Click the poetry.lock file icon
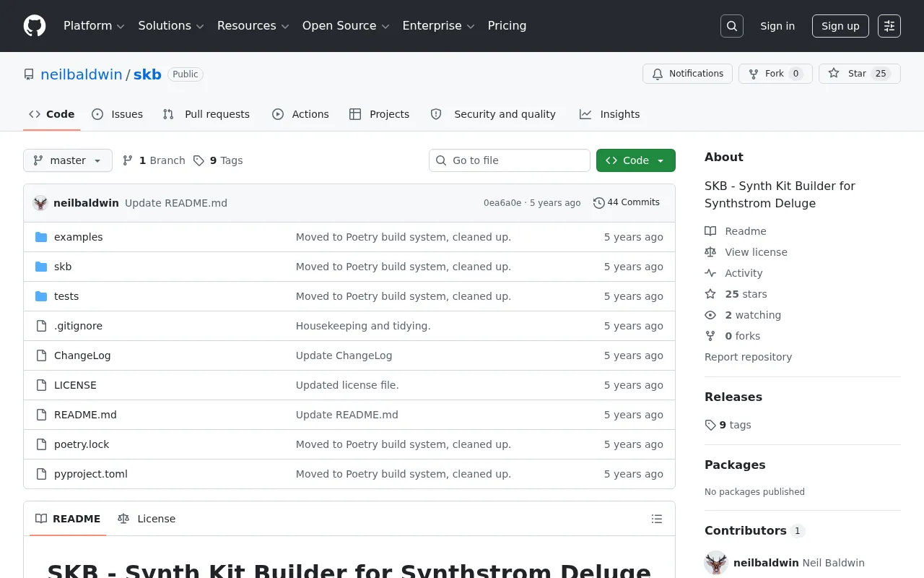The width and height of the screenshot is (924, 578). pyautogui.click(x=41, y=444)
